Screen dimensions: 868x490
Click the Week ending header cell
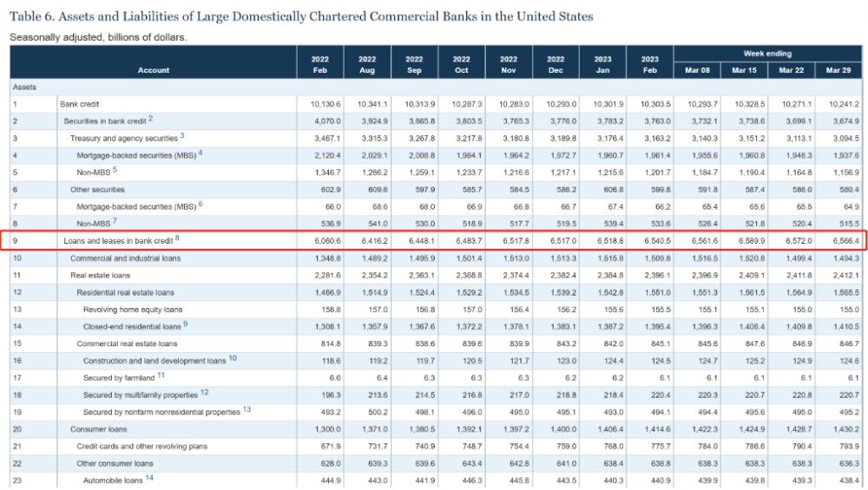pos(767,54)
